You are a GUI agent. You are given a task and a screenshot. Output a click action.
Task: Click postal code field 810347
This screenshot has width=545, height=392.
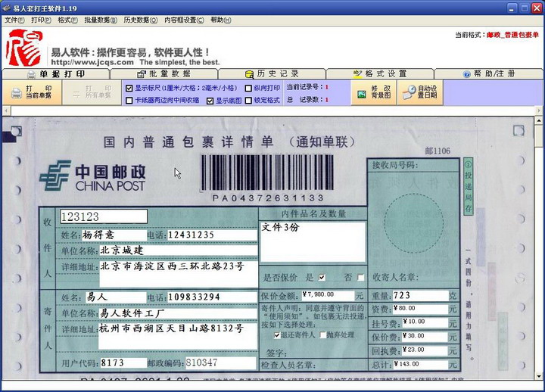[221, 362]
